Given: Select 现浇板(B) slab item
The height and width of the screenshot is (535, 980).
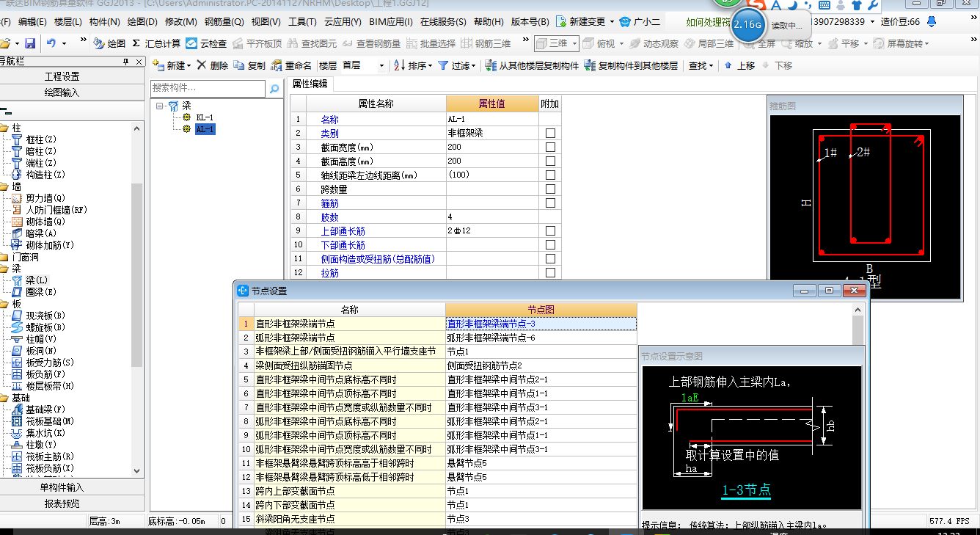Looking at the screenshot, I should (x=45, y=316).
